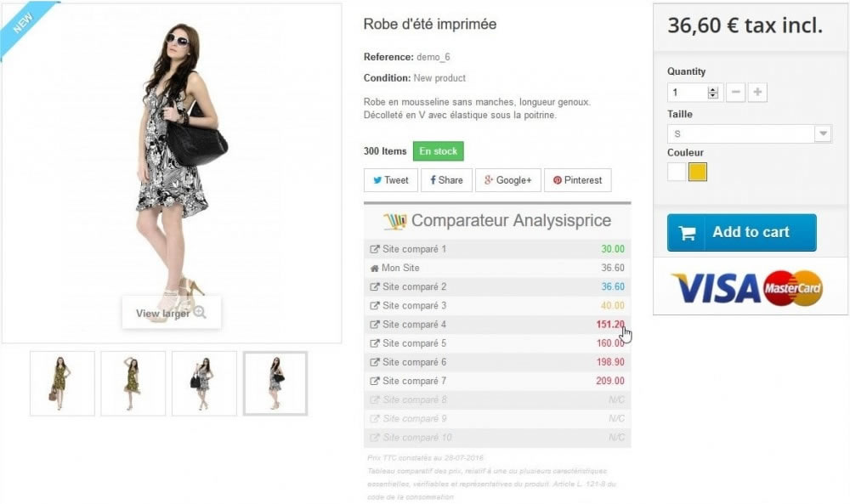Select first thumbnail of yellow dress
Image resolution: width=850 pixels, height=504 pixels.
[62, 383]
